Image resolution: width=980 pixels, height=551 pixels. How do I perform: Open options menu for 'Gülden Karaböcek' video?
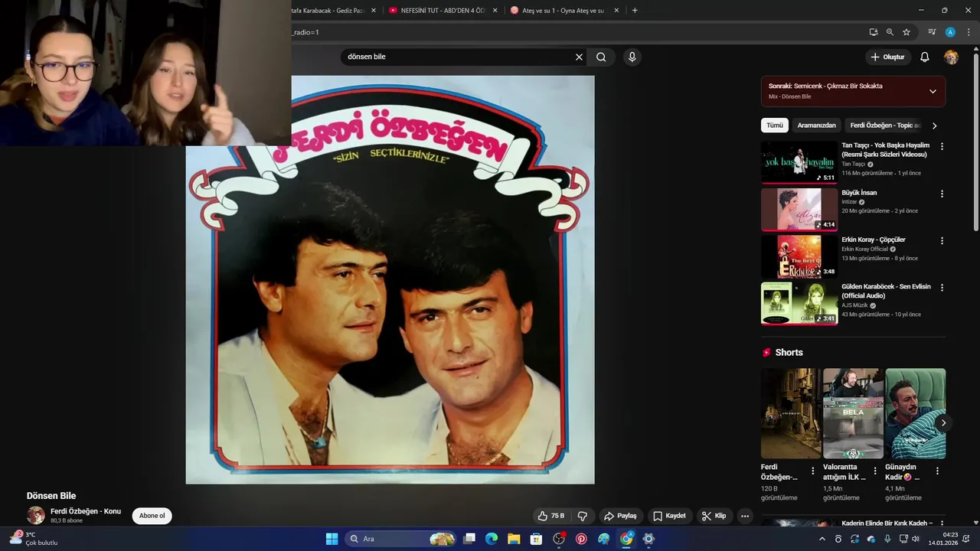942,288
